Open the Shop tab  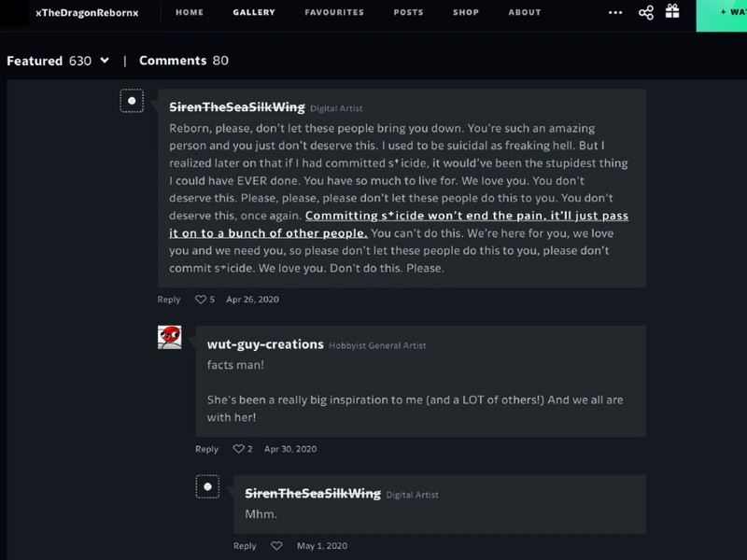click(466, 13)
